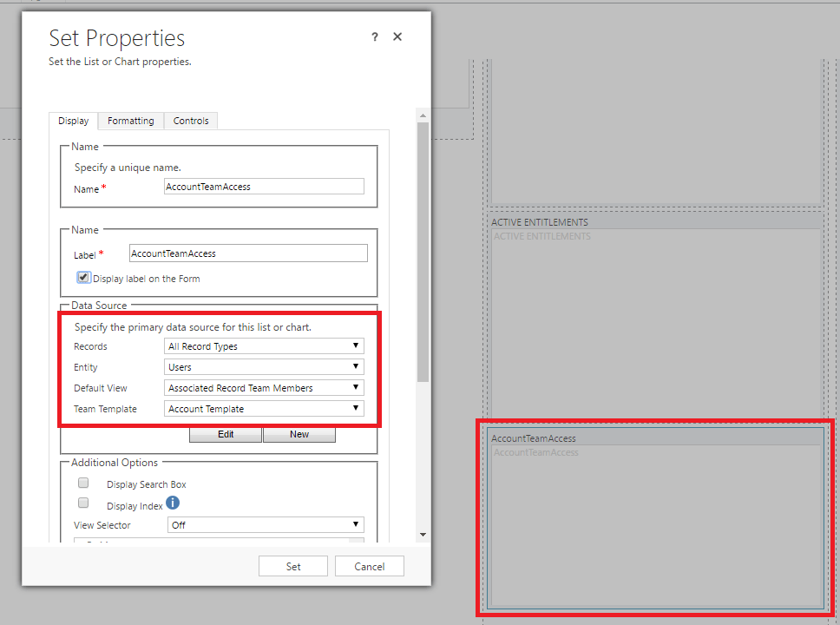Screen dimensions: 840x625
Task: Open the Default View dropdown
Action: (264, 388)
